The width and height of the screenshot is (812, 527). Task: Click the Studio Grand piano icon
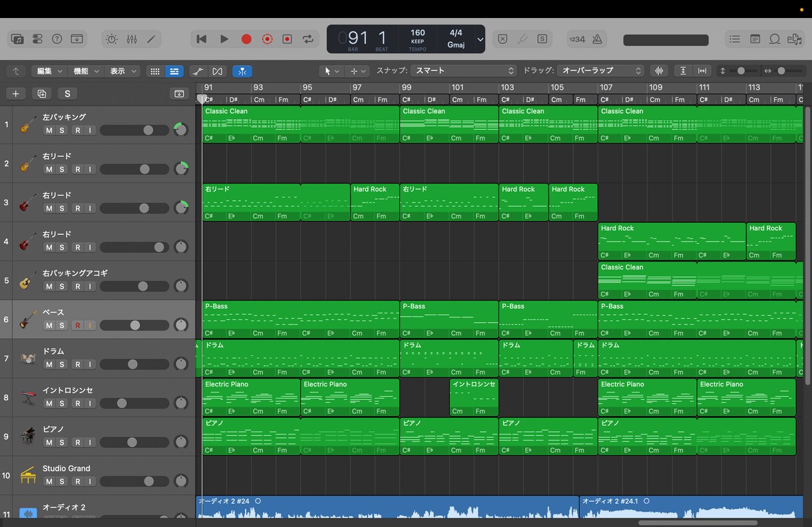coord(27,475)
